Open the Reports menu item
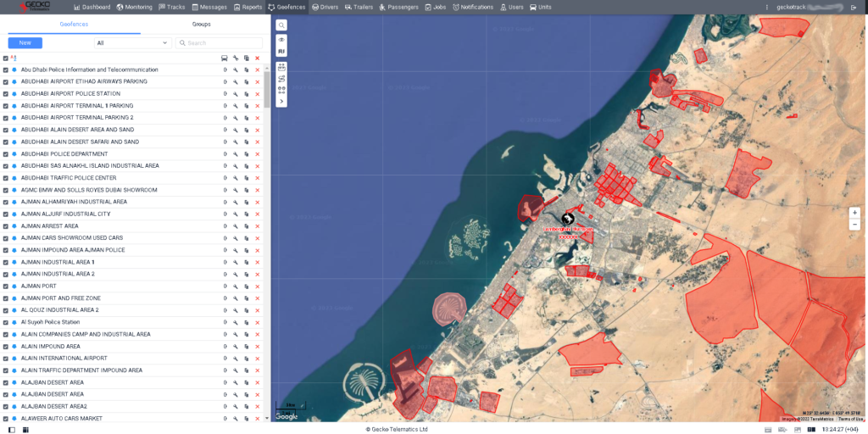This screenshot has width=868, height=434. click(248, 7)
